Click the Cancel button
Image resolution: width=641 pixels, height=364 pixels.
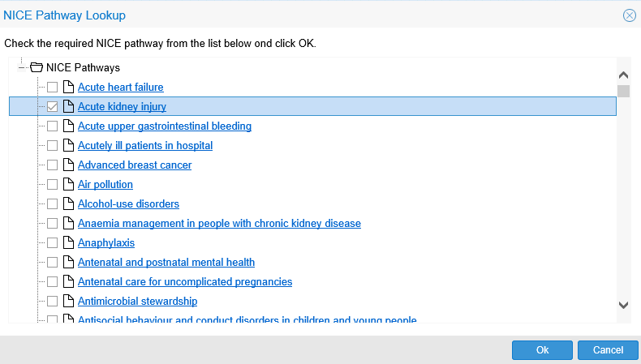(608, 350)
